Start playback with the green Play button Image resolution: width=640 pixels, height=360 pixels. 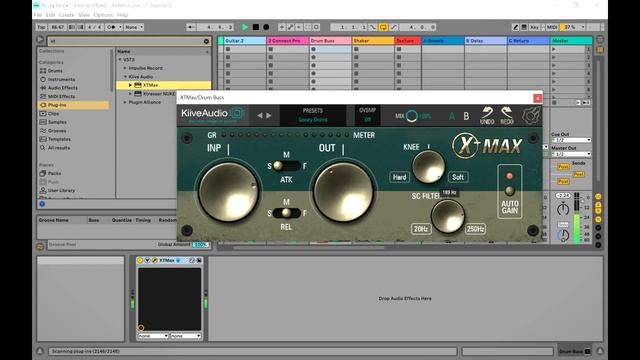coord(245,27)
